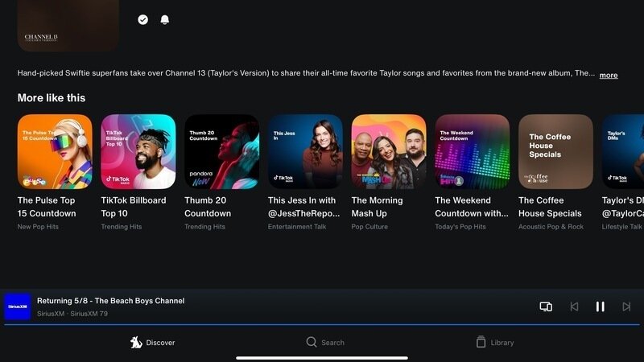
Task: Open Taylor's DMs show artwork
Action: point(623,151)
